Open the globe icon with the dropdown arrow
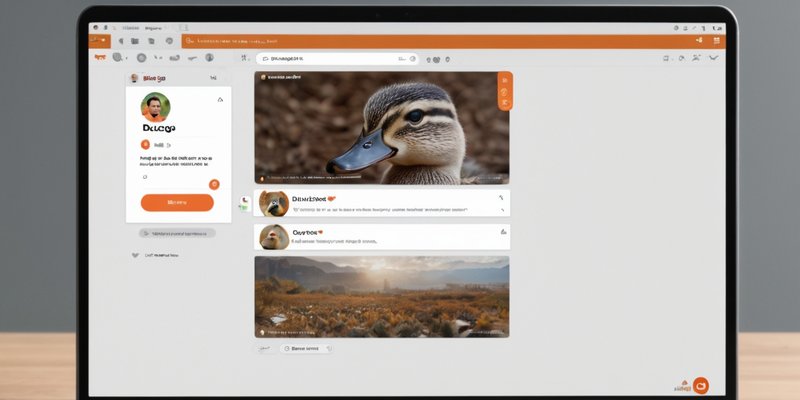The width and height of the screenshot is (800, 400). pyautogui.click(x=119, y=58)
